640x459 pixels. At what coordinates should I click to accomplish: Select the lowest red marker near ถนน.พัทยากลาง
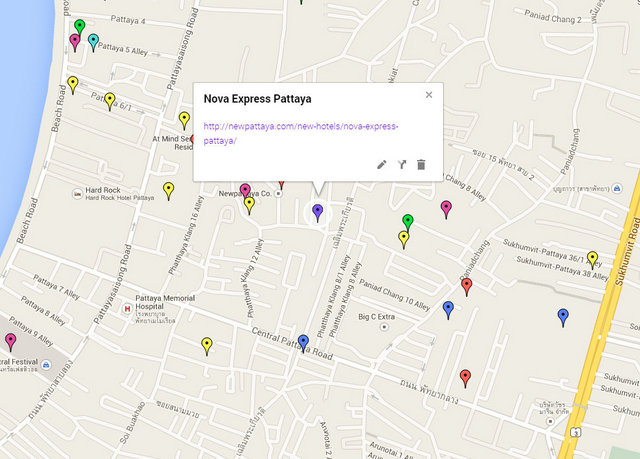[x=465, y=379]
